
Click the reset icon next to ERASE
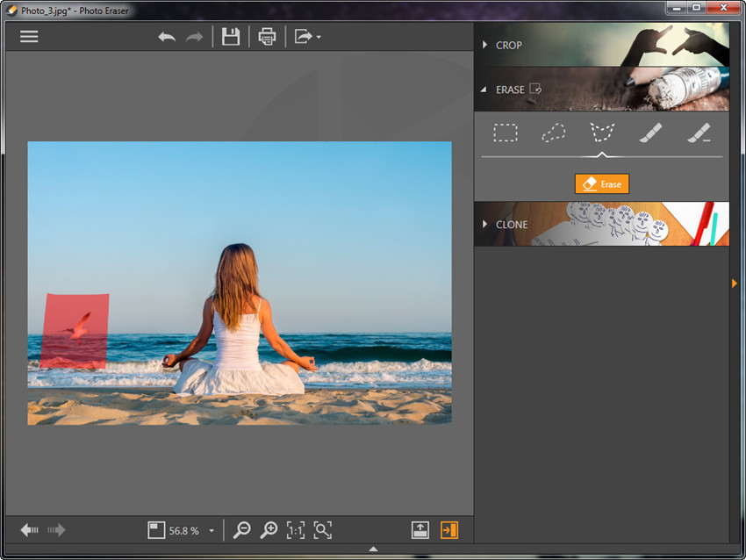535,89
